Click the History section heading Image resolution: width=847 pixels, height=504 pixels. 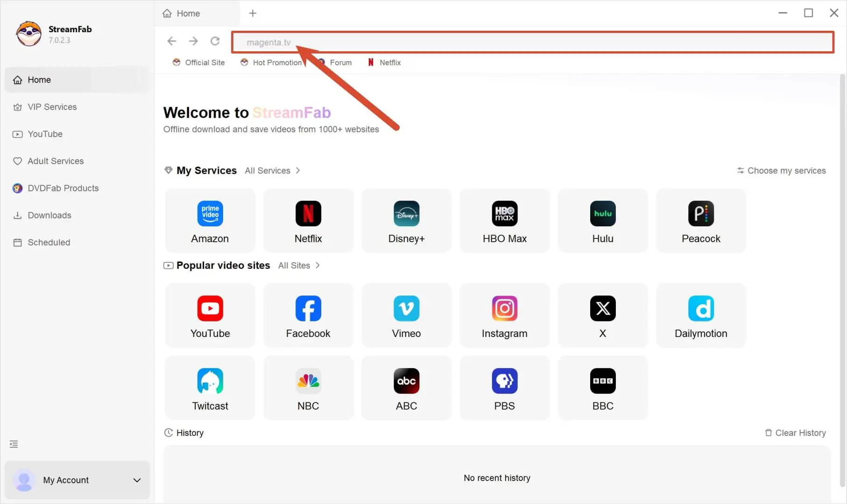pyautogui.click(x=184, y=433)
